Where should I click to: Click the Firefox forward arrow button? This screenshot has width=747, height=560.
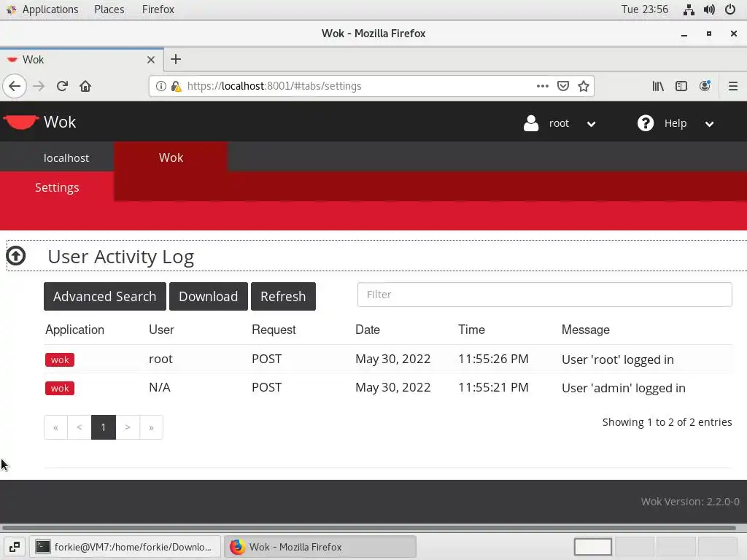pyautogui.click(x=39, y=86)
